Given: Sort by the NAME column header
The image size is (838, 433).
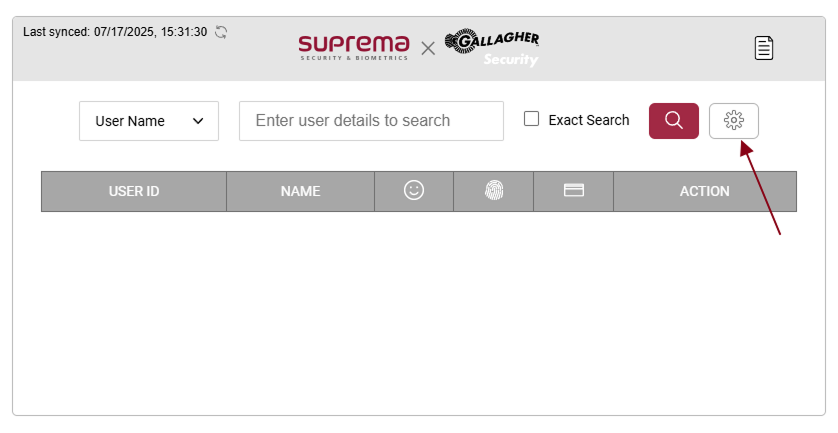Looking at the screenshot, I should pos(300,191).
